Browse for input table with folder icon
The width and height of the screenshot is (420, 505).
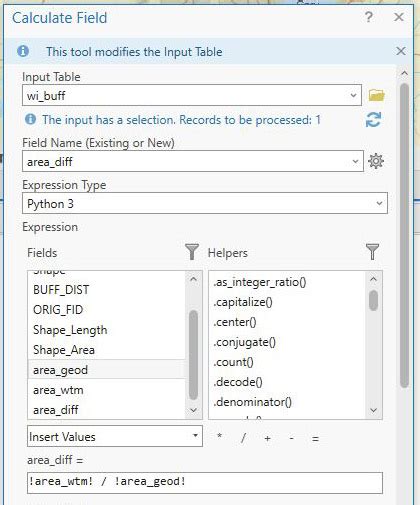[x=376, y=95]
